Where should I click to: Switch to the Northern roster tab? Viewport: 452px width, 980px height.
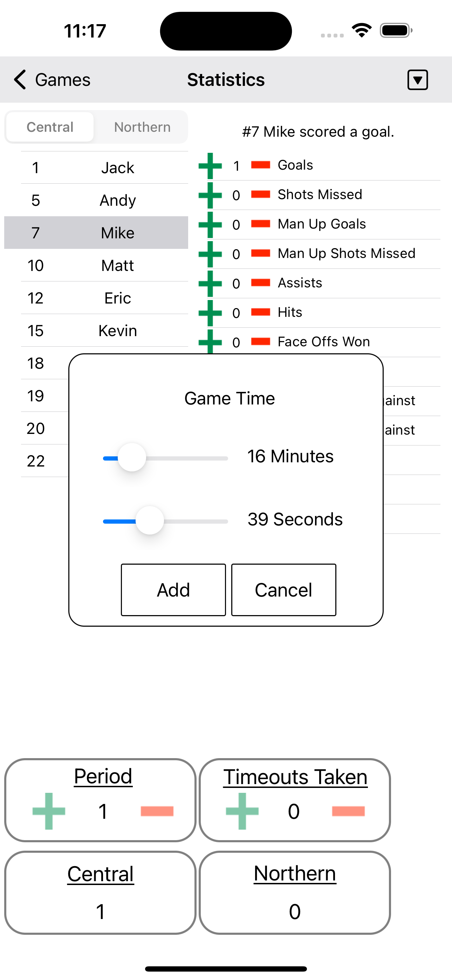(142, 127)
